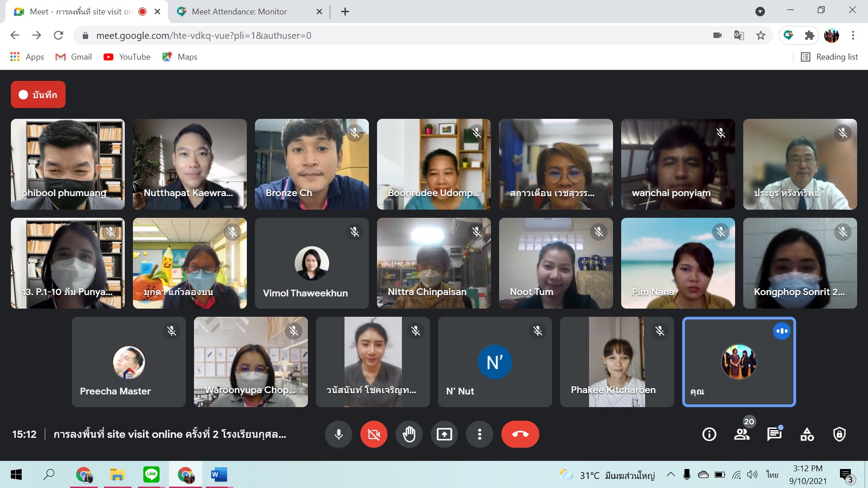Click the red leave call button
The width and height of the screenshot is (868, 488).
click(520, 435)
